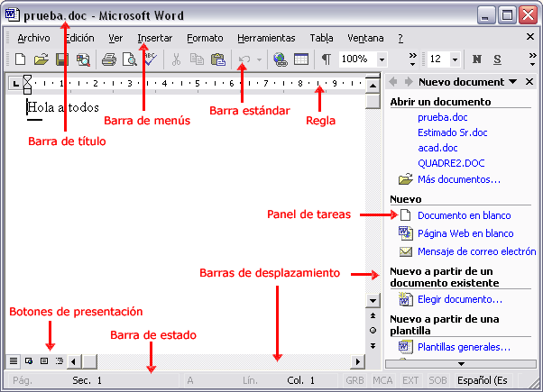Toggle GRB macro recording in status bar
Screen dimensions: 543x392
[354, 380]
